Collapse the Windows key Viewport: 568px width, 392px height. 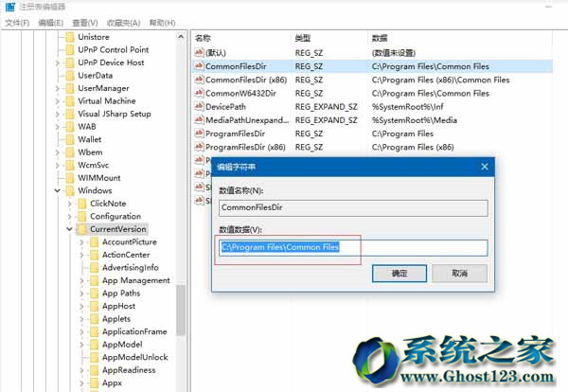(x=57, y=190)
